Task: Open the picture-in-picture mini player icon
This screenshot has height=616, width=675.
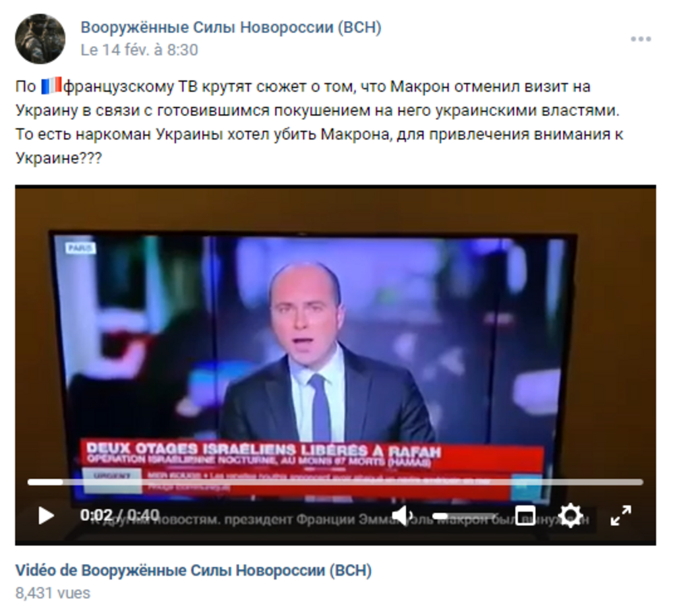Action: [525, 516]
